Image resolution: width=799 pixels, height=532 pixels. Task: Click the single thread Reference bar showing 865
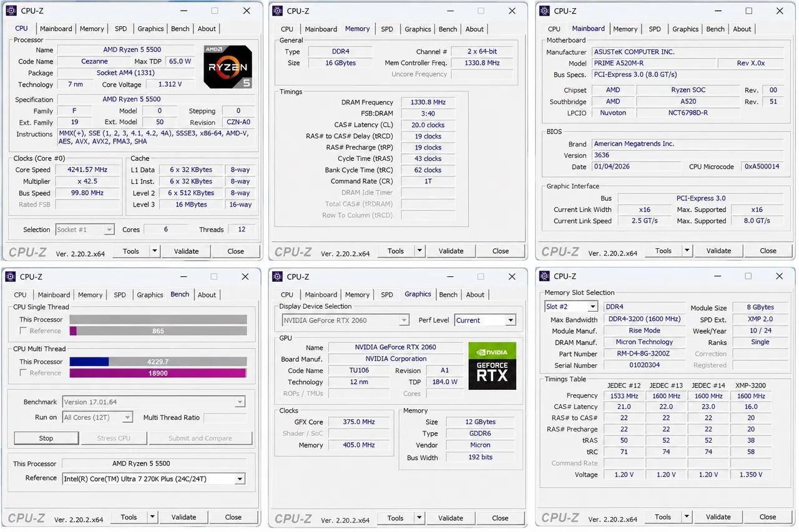pos(158,331)
